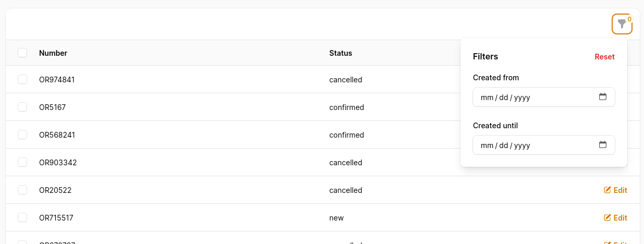Sort by Number column header

point(53,53)
